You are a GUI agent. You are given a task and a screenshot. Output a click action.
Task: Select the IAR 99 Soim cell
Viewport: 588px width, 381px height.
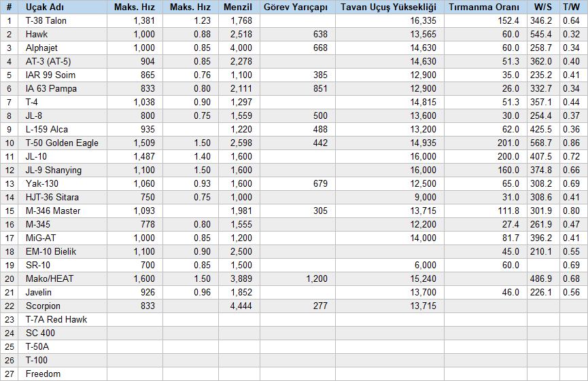[63, 75]
